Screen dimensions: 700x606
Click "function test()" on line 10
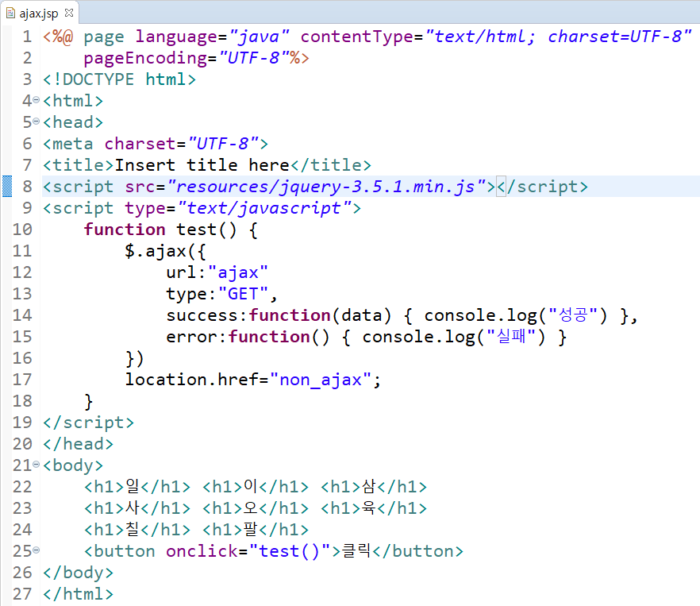160,230
